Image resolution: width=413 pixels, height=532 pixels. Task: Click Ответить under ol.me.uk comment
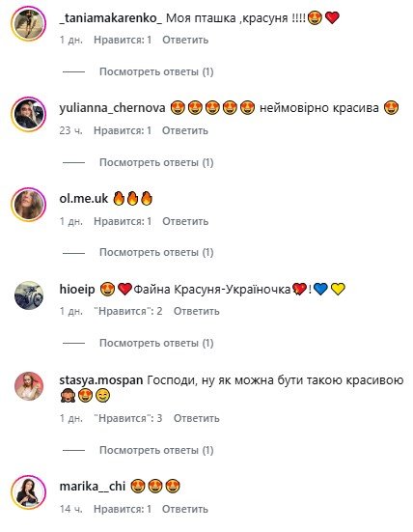[x=185, y=221]
